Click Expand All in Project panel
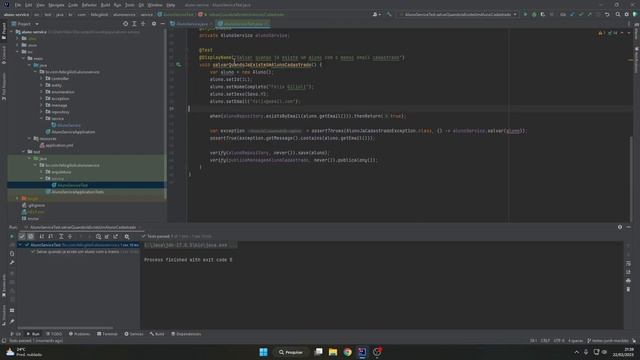640x360 pixels. coord(134,24)
